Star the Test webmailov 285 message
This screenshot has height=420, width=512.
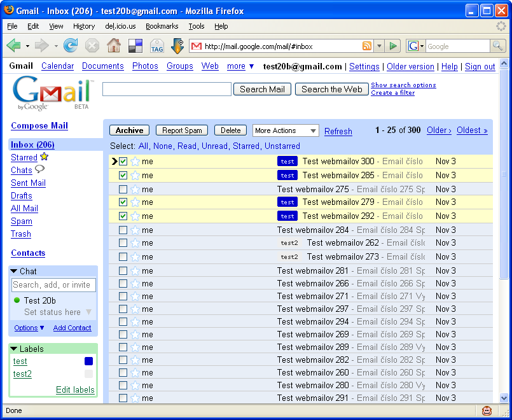click(x=135, y=176)
